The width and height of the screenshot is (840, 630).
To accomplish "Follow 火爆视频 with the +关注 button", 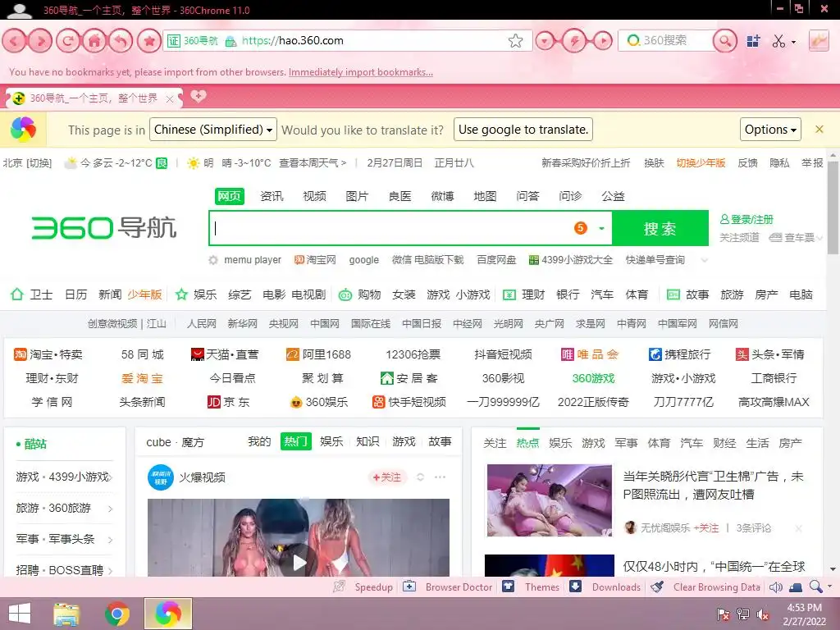I will pyautogui.click(x=387, y=477).
